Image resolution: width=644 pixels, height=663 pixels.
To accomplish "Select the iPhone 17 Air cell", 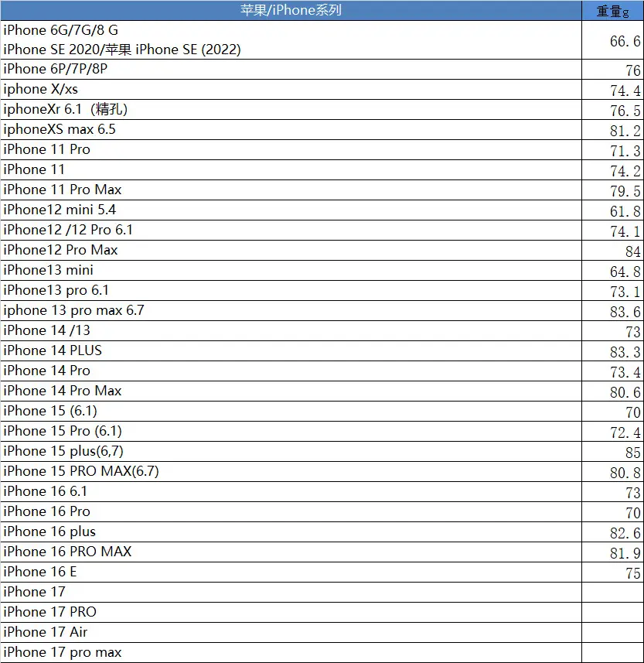I will 291,632.
